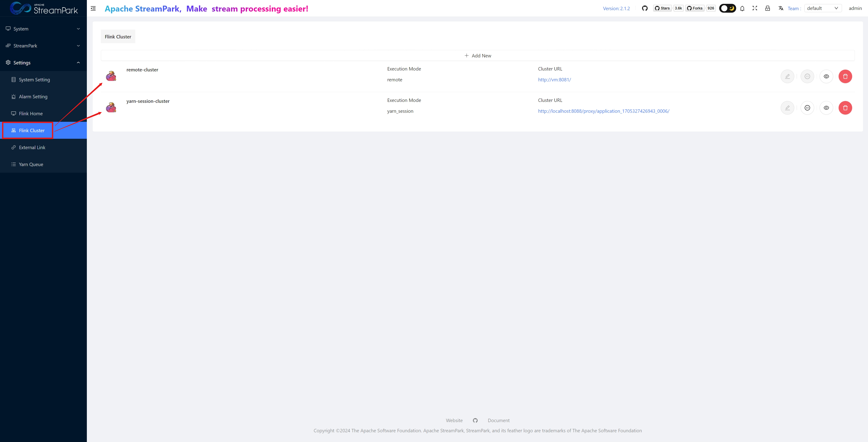Lock the screen with padlock icon
Viewport: 868px width, 442px height.
click(x=768, y=8)
